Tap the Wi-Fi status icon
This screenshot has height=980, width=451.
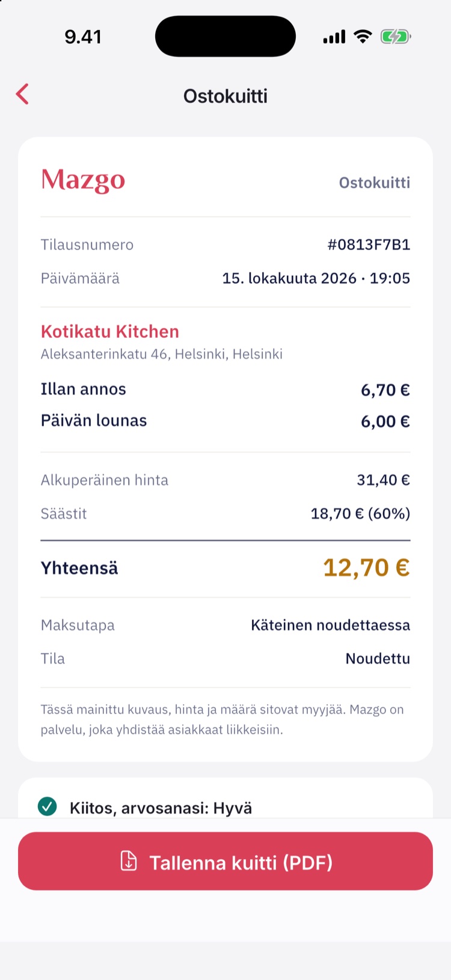click(363, 37)
